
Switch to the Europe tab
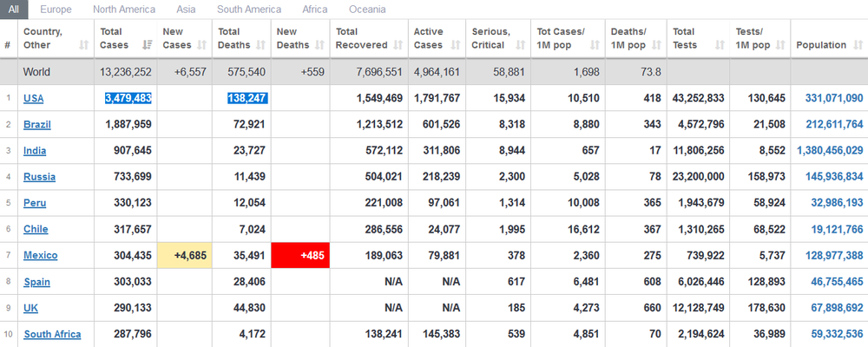point(56,10)
